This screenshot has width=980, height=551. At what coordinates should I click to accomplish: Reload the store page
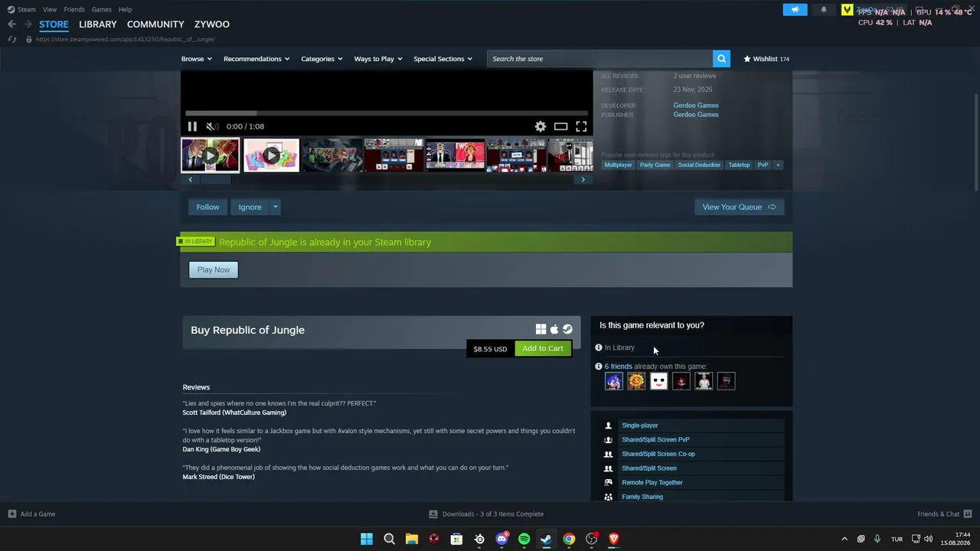(11, 39)
